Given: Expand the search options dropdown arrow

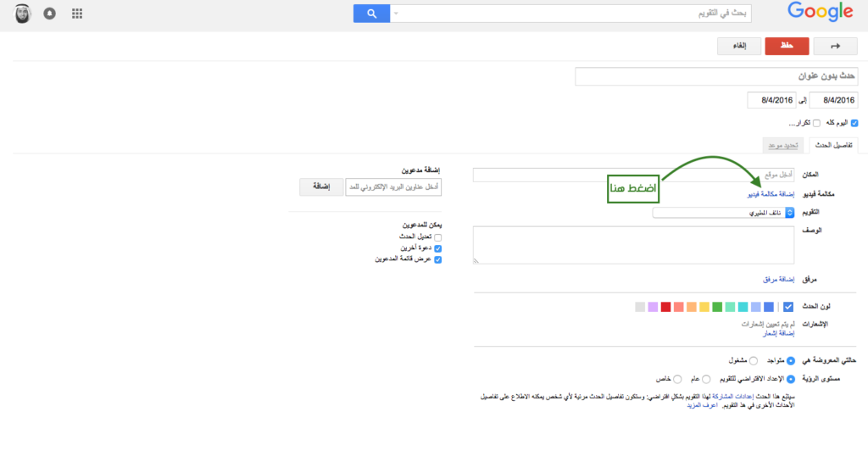Looking at the screenshot, I should point(396,14).
